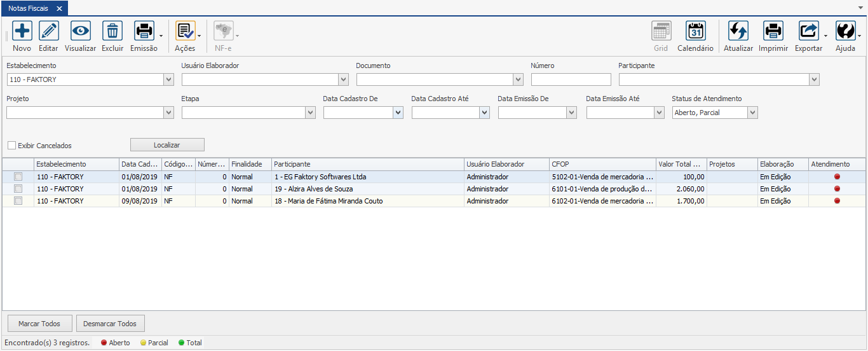Check the row for EG Faktory Softwares Ltda

click(x=18, y=177)
